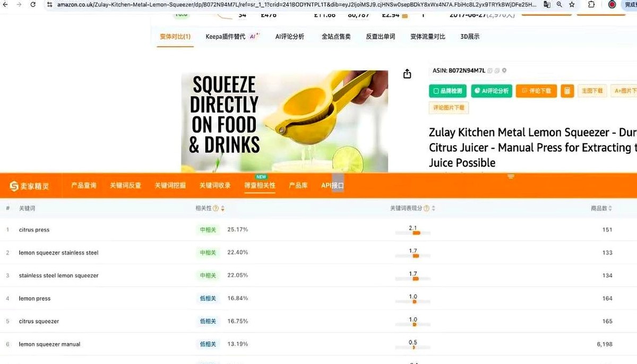Click the zoom magnifier icon in address bar
637x364 pixels.
[x=559, y=4]
